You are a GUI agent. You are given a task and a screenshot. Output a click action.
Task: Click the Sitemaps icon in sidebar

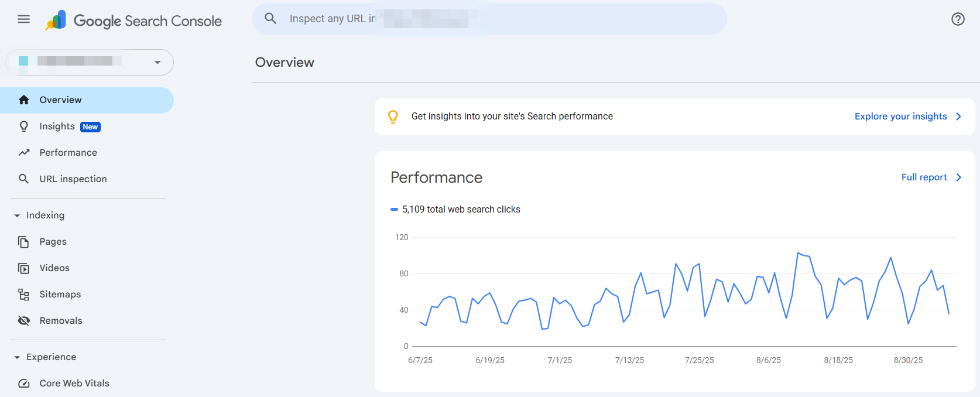click(24, 295)
